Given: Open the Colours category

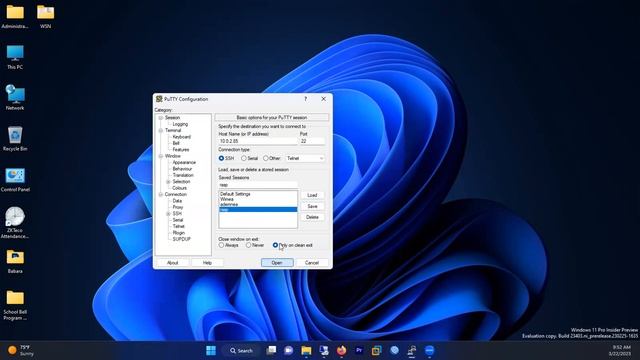Looking at the screenshot, I should tap(179, 188).
